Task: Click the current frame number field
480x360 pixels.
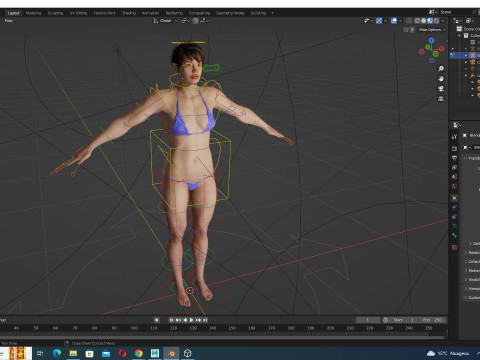Action: [368, 320]
